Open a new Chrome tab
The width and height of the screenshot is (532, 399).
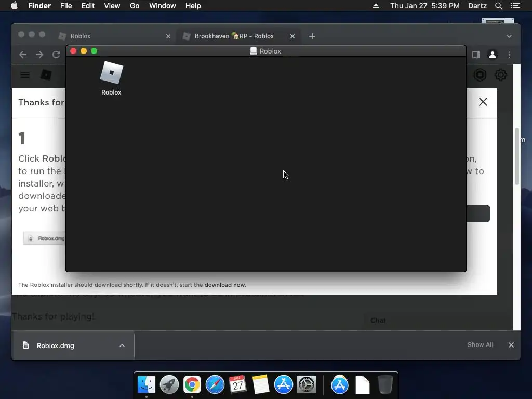click(x=312, y=36)
